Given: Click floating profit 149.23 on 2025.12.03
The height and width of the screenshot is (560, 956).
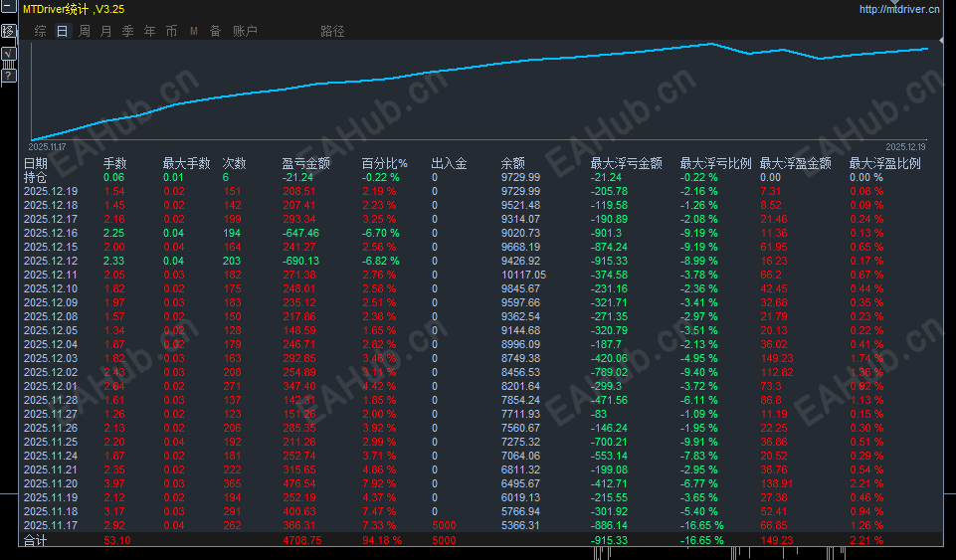Looking at the screenshot, I should click(777, 358).
